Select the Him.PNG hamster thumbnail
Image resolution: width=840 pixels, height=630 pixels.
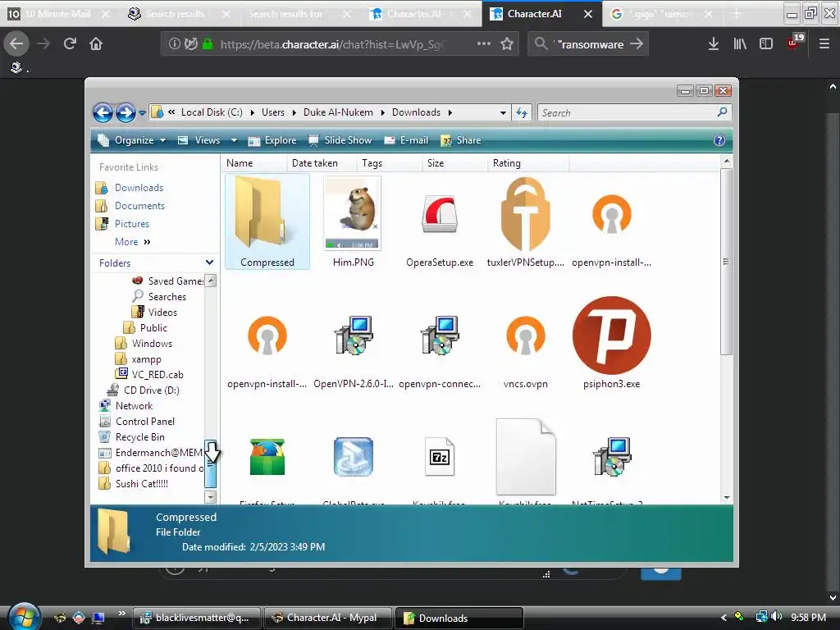click(x=353, y=213)
